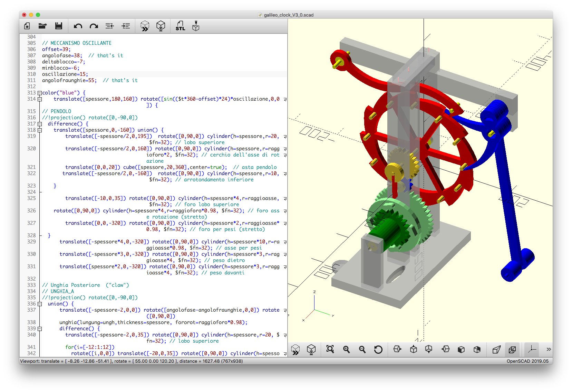
Task: Undo the last edit
Action: (78, 26)
